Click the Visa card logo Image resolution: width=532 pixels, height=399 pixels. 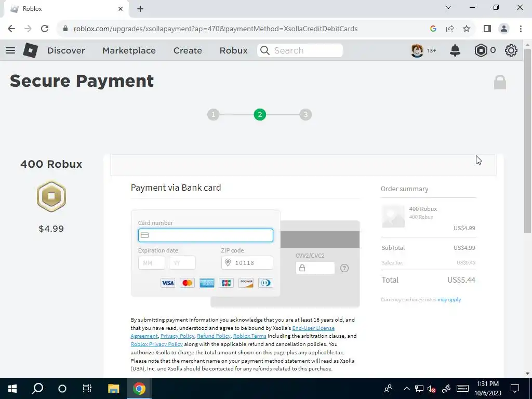168,283
